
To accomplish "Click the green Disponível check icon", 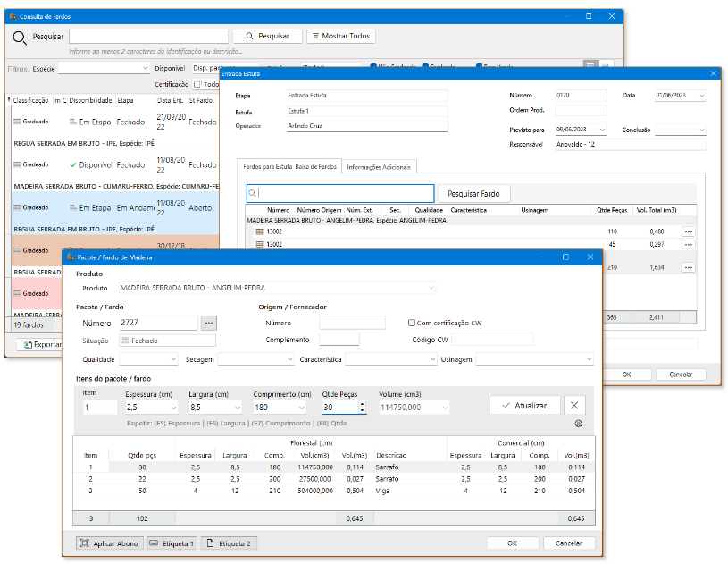I will pos(73,165).
